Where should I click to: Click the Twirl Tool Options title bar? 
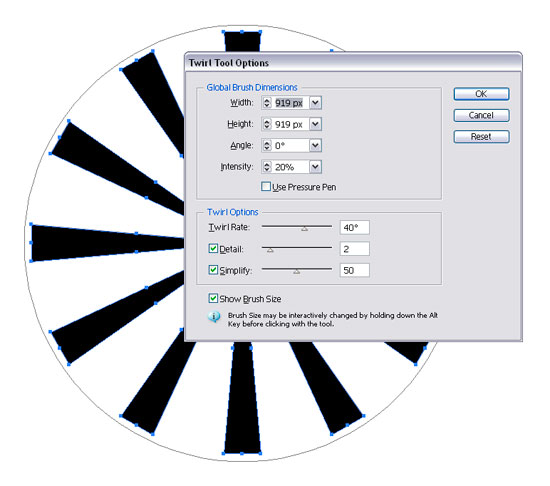coord(353,63)
